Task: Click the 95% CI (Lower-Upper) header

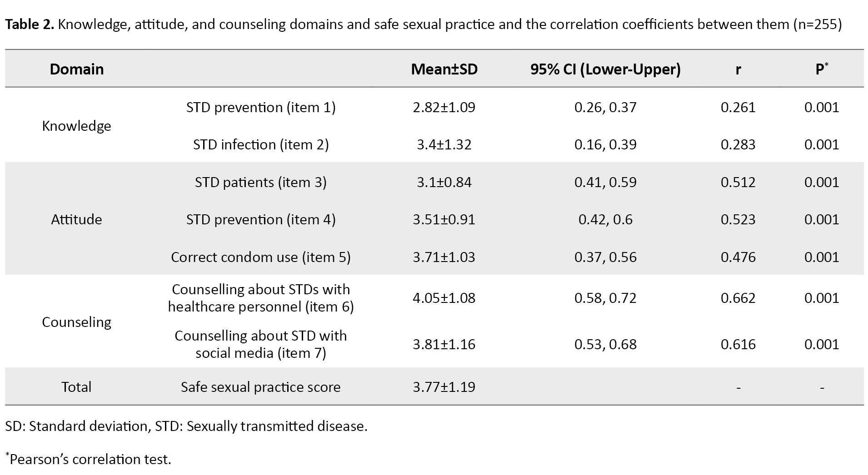Action: point(605,69)
